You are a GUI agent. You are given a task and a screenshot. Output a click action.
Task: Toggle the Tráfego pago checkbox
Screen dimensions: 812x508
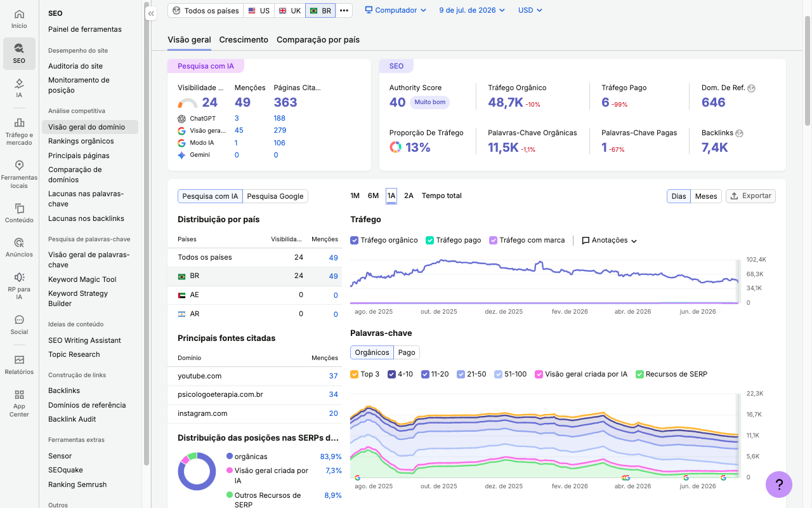tap(430, 240)
